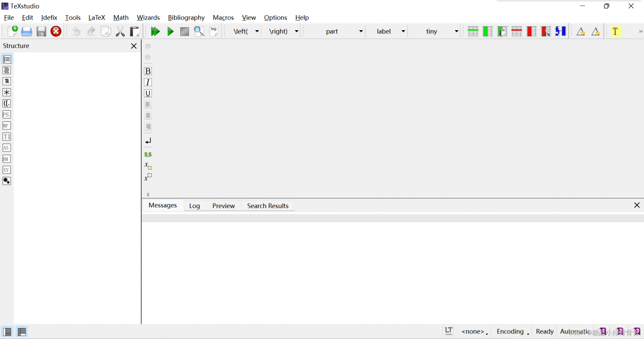Click the subscript x icon
The height and width of the screenshot is (339, 644).
coord(148,166)
